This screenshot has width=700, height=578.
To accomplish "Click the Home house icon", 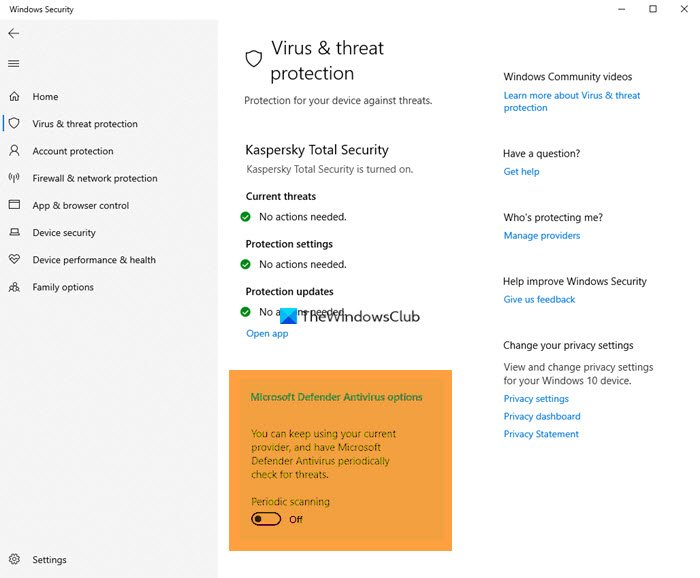I will [14, 96].
